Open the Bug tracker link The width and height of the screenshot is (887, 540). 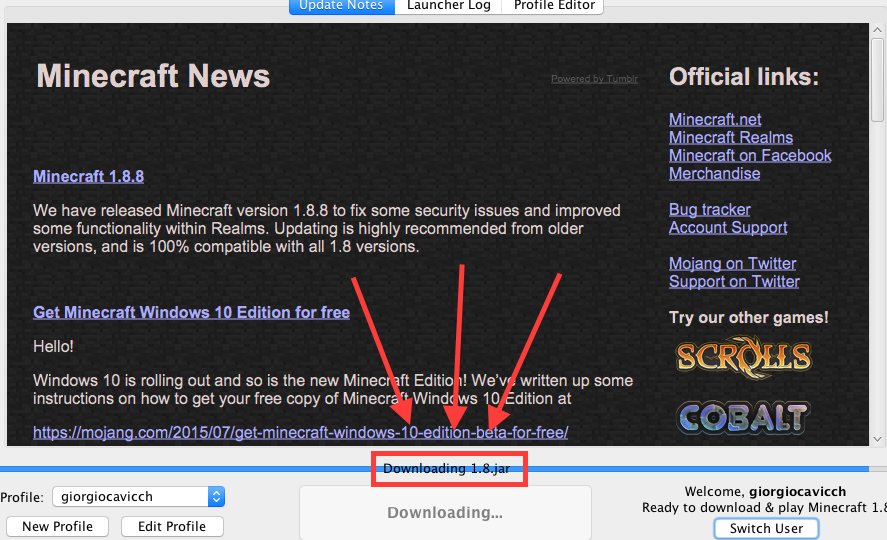(709, 210)
